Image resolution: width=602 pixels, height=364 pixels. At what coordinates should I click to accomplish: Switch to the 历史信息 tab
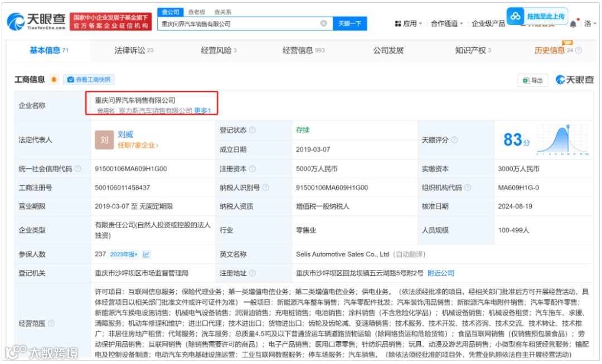pos(554,50)
